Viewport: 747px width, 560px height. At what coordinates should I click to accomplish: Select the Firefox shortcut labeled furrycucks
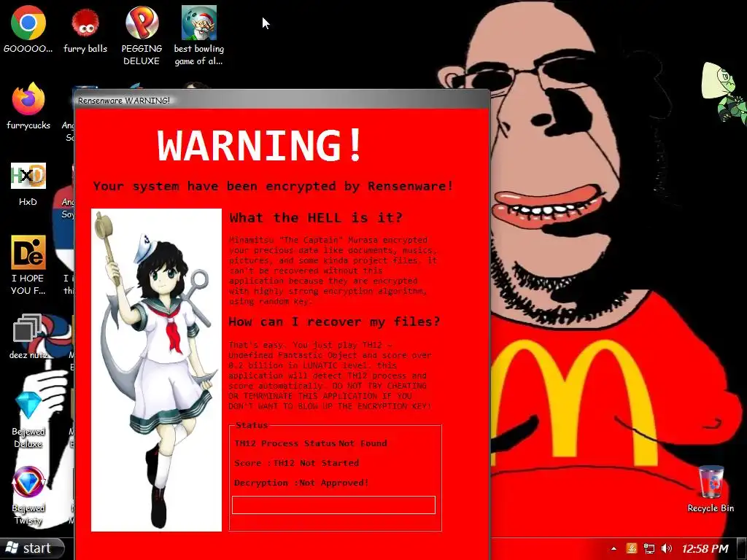click(28, 106)
